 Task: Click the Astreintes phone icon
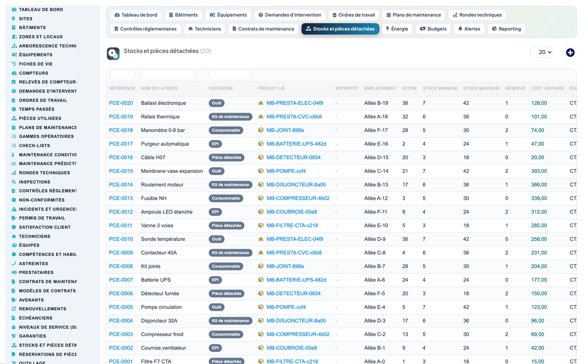(x=14, y=264)
